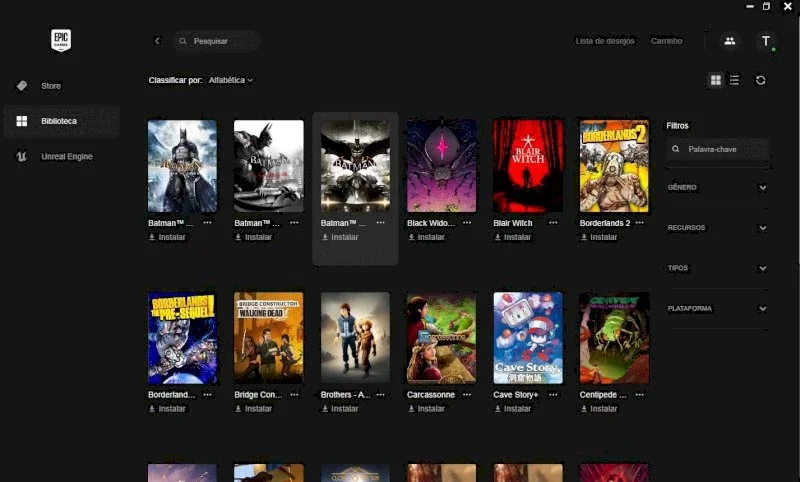Install Cave Story+
The image size is (800, 482).
pos(513,409)
